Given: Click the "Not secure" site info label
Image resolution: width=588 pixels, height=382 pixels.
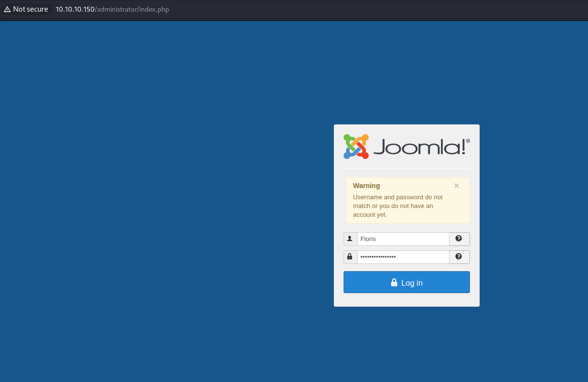Looking at the screenshot, I should (30, 9).
